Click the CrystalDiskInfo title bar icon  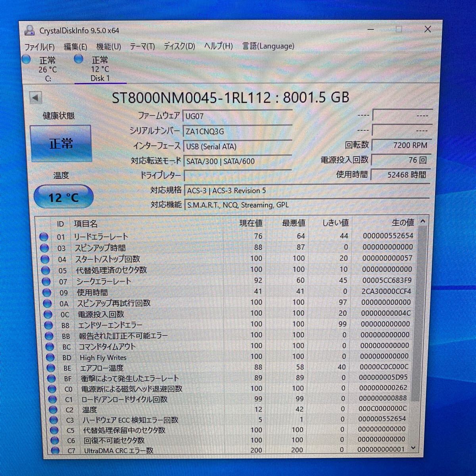(29, 31)
